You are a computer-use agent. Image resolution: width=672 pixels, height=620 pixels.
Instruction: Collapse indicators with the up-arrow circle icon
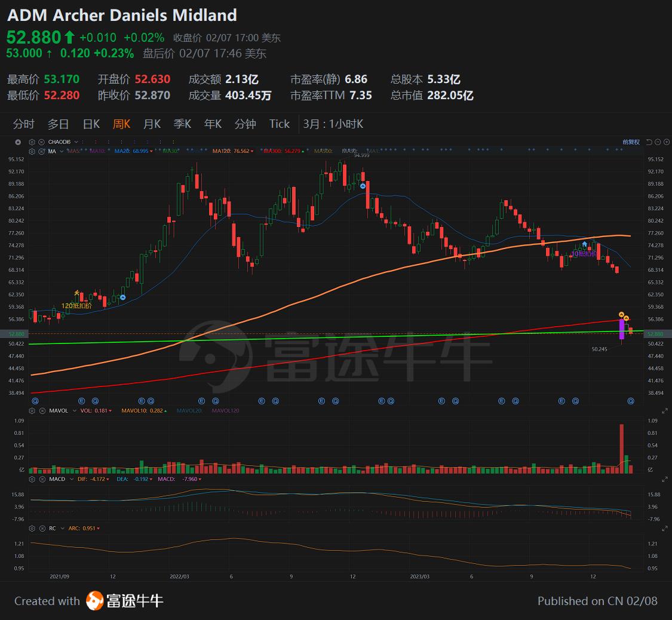click(18, 142)
